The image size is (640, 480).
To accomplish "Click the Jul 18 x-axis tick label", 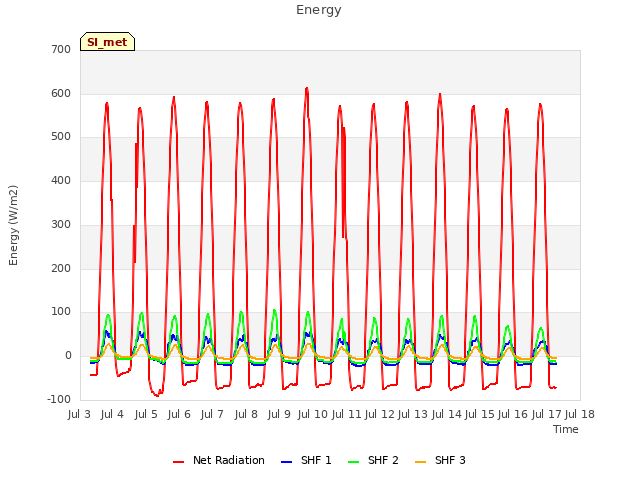I will [x=580, y=414].
